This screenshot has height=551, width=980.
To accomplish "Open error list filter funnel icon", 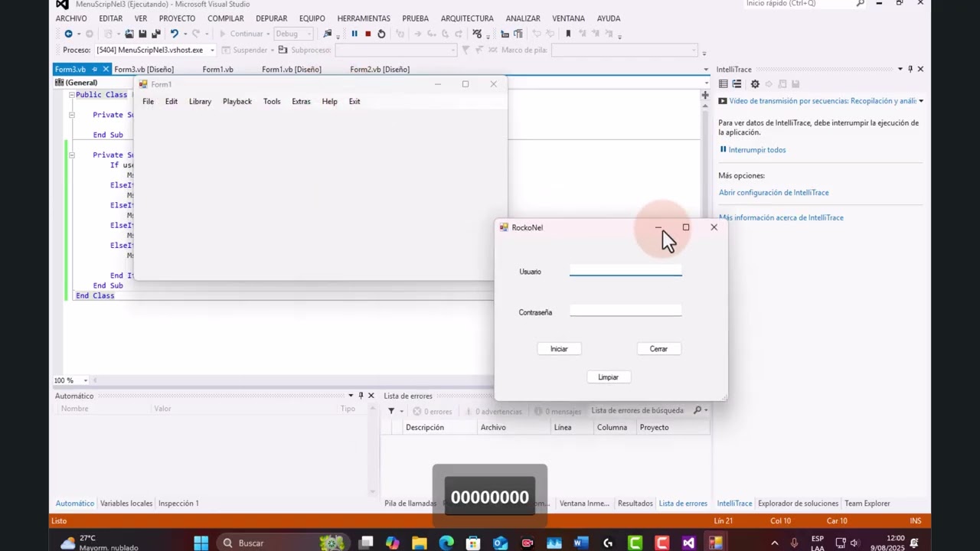I will pos(391,411).
